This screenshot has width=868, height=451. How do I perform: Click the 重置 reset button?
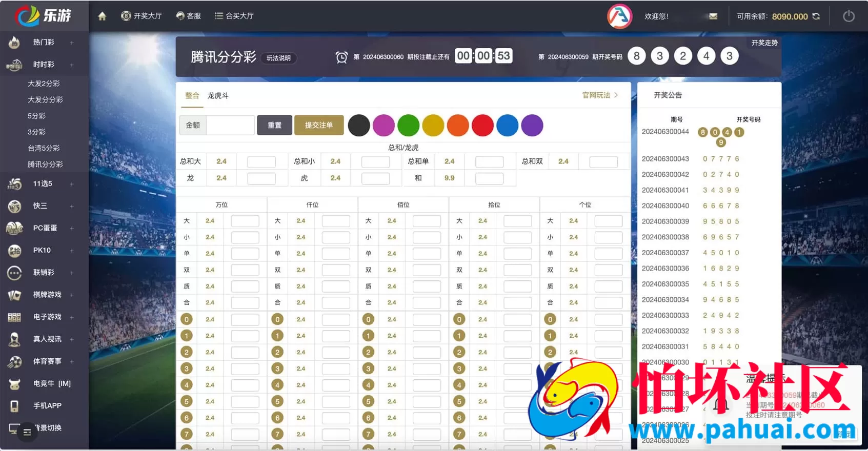274,125
